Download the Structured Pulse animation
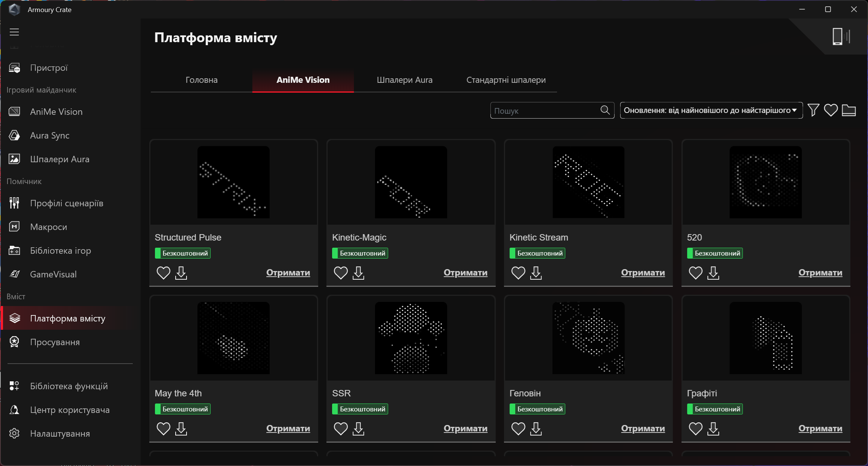This screenshot has width=868, height=466. 181,273
